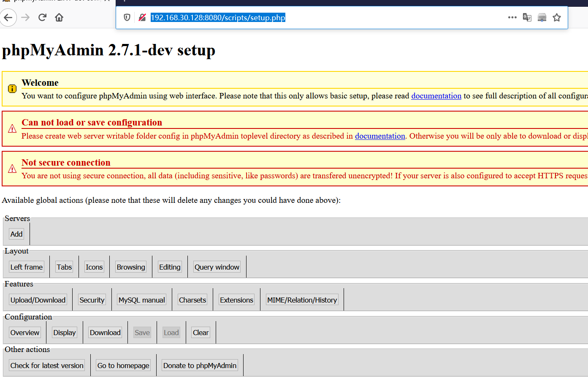
Task: Configure MIME/Relation/History features
Action: [302, 300]
